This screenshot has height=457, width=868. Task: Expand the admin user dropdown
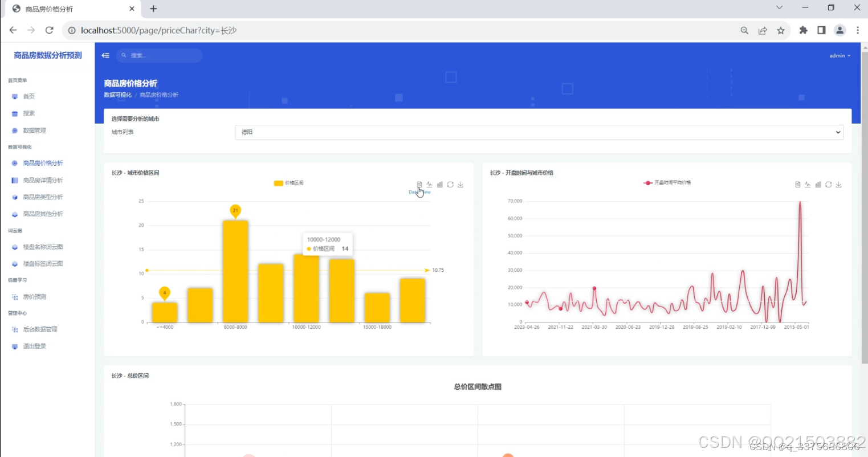tap(840, 55)
